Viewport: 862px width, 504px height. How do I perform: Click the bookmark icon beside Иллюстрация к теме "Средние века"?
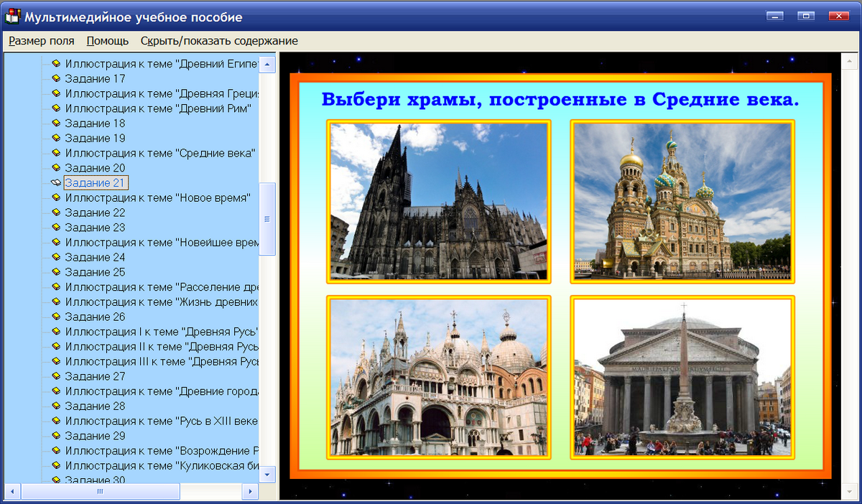[x=56, y=153]
